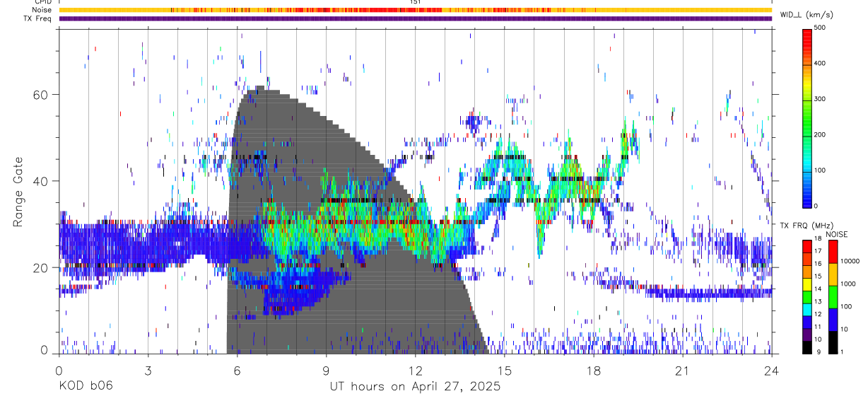The width and height of the screenshot is (868, 401).
Task: Click the 11 label on TX FRQ legend
Action: 819,328
